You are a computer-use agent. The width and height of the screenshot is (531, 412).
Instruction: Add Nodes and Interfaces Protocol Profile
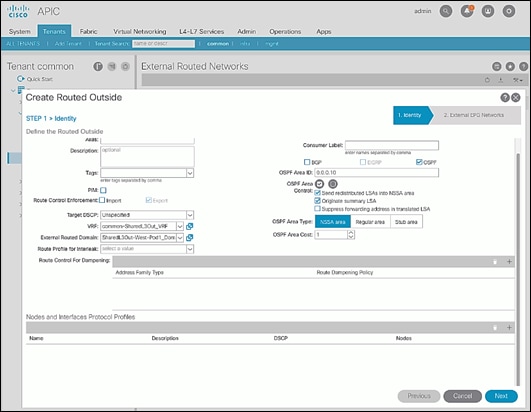pos(509,327)
